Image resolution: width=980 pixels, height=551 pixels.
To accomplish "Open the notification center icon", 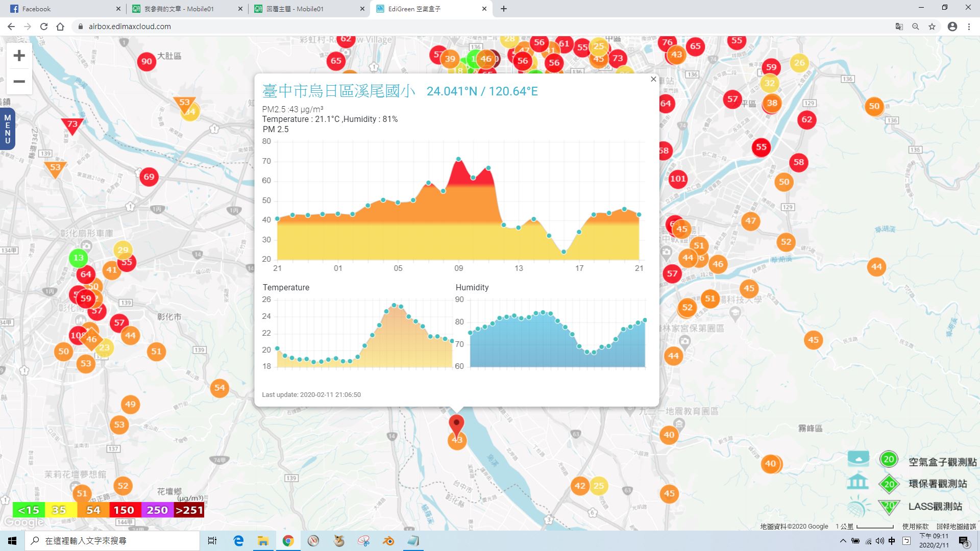I will [964, 541].
